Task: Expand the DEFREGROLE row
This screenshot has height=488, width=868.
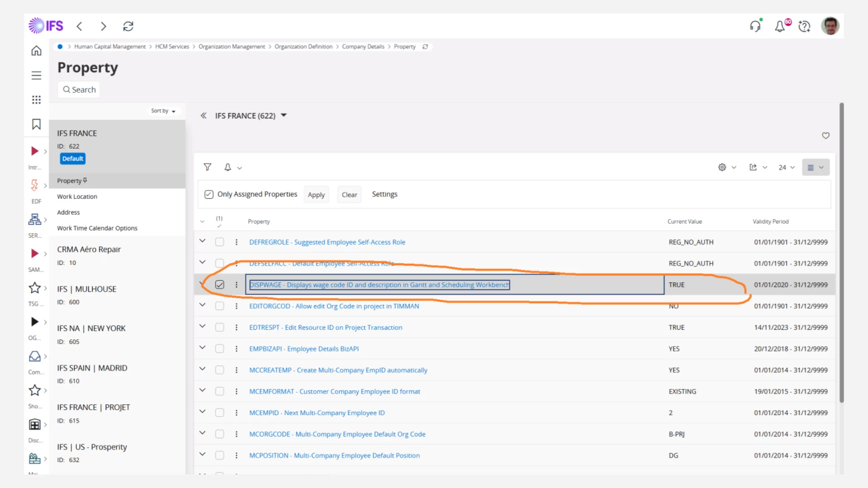Action: tap(203, 241)
